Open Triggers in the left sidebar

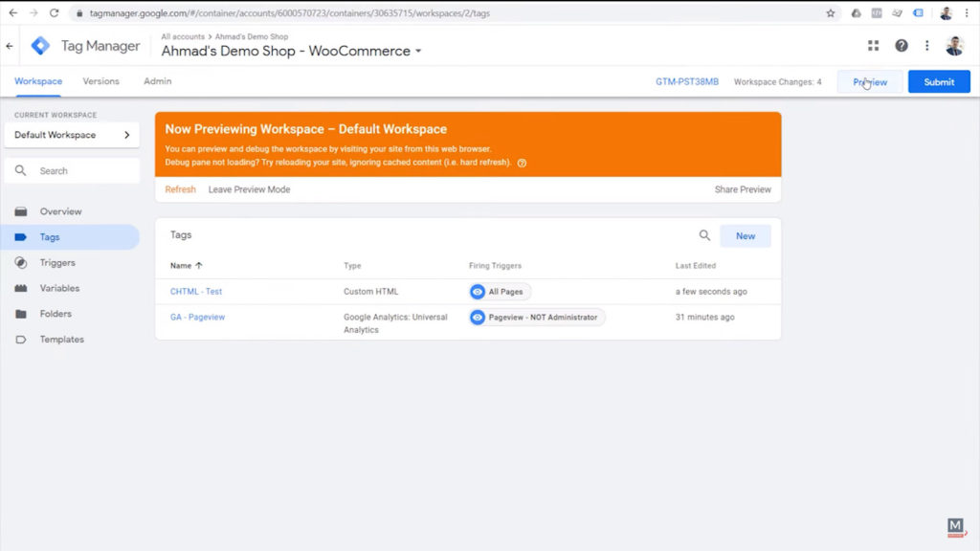click(x=57, y=263)
